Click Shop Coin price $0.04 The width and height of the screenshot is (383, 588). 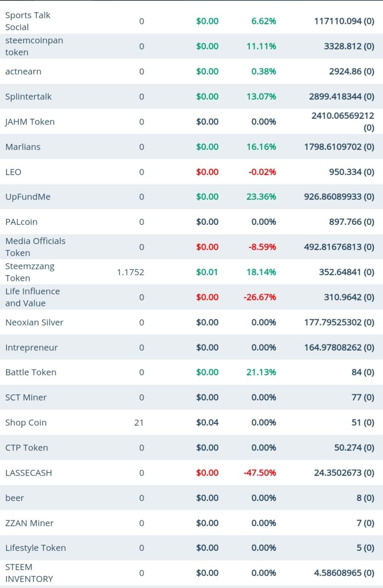pos(207,422)
